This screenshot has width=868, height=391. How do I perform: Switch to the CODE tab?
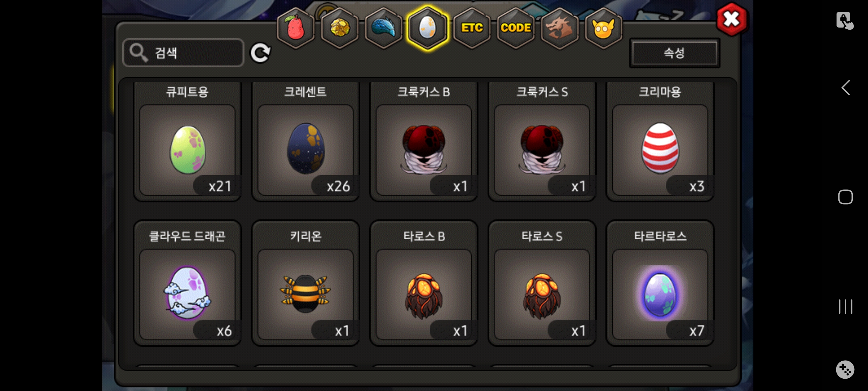tap(516, 28)
